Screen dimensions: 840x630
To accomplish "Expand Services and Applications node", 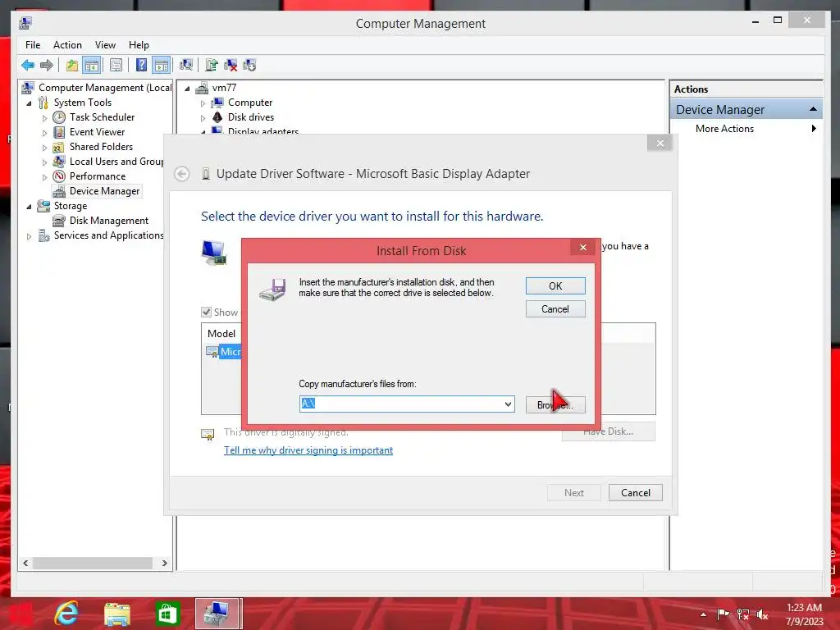I will click(x=29, y=235).
